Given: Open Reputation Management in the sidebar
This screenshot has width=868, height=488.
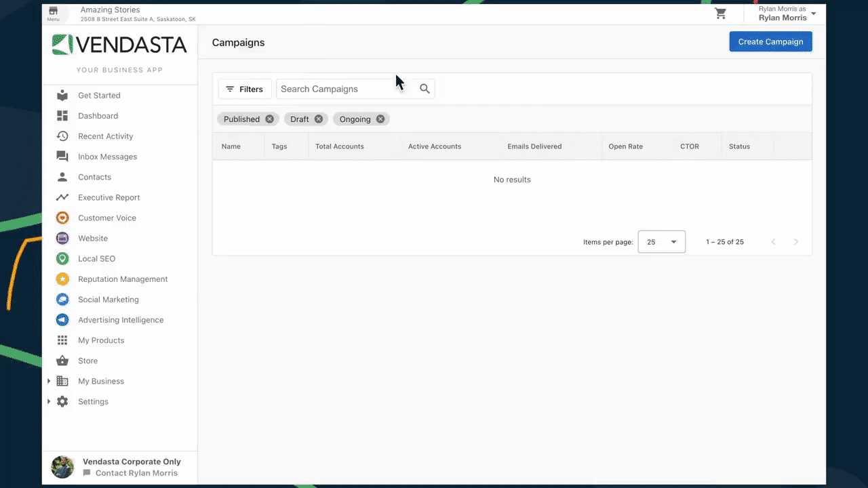Looking at the screenshot, I should (x=123, y=279).
